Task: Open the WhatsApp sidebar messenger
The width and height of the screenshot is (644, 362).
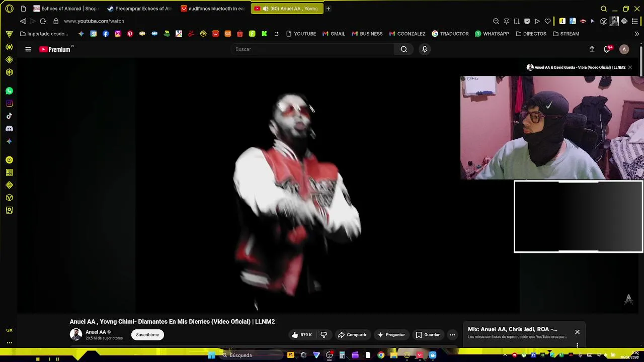Action: pyautogui.click(x=9, y=91)
